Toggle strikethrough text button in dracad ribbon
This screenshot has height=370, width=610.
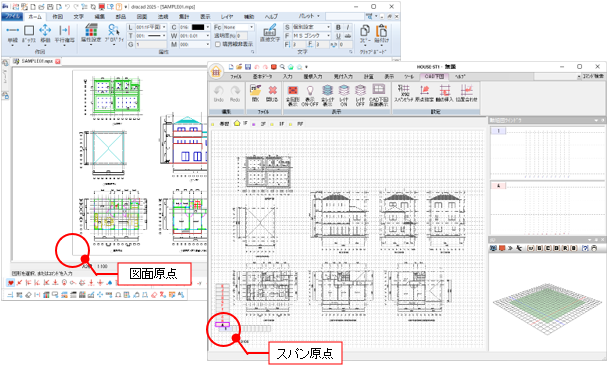tap(348, 36)
